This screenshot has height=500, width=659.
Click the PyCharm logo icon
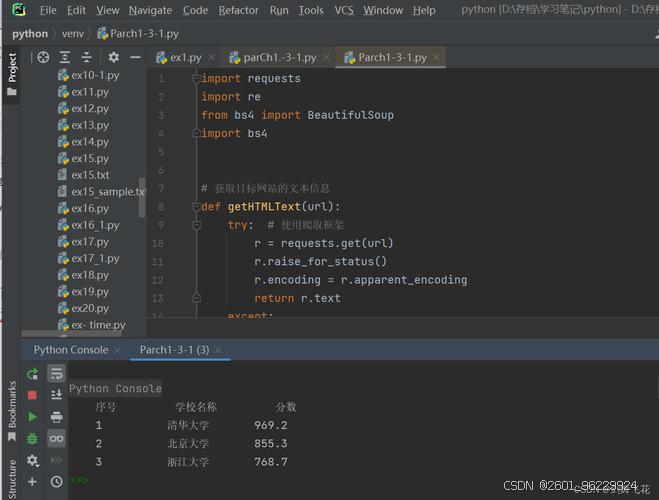(x=19, y=9)
